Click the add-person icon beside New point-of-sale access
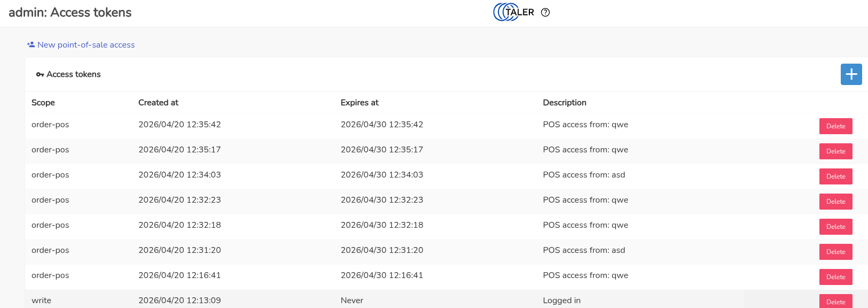The image size is (868, 308). 31,45
